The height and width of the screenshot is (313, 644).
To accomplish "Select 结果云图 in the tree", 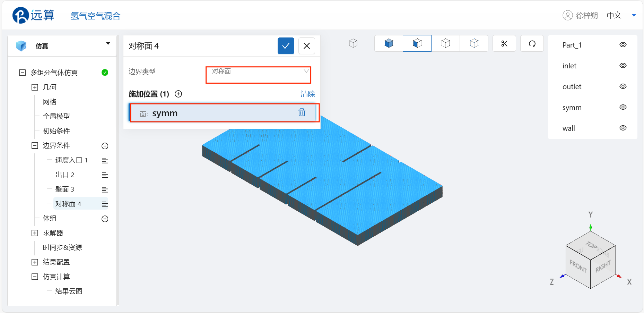I will (69, 291).
